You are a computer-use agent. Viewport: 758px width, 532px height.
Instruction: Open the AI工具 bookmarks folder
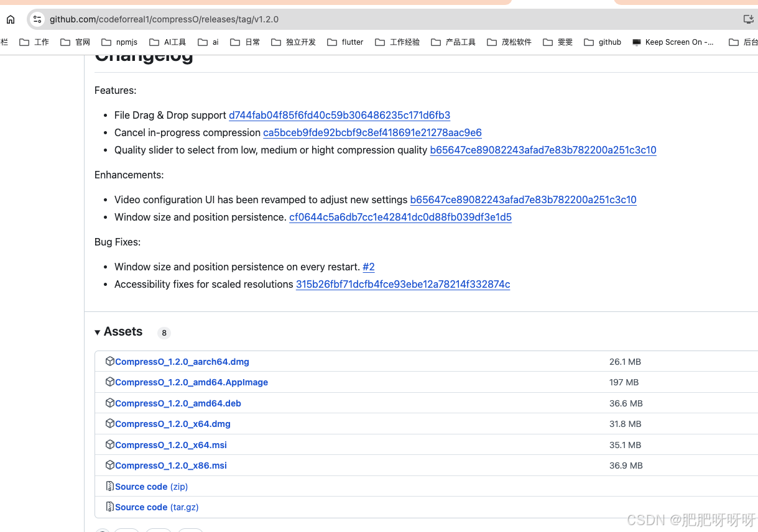(167, 42)
